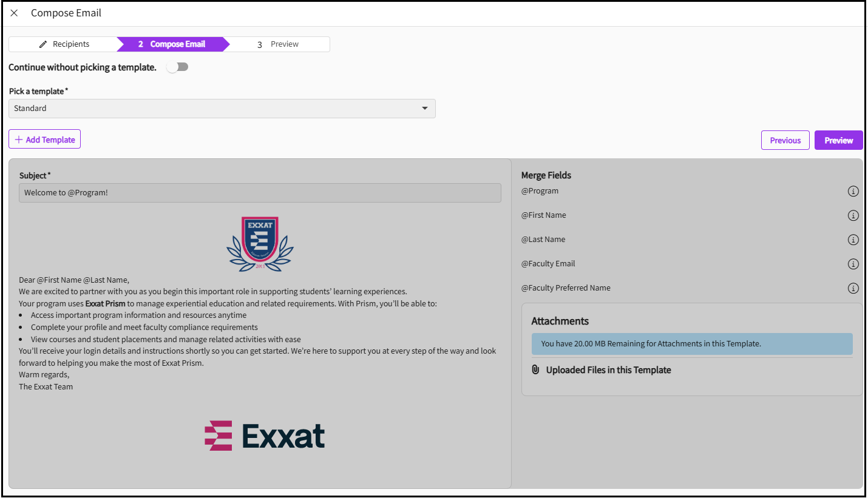Go to the Preview step tab

pyautogui.click(x=278, y=44)
